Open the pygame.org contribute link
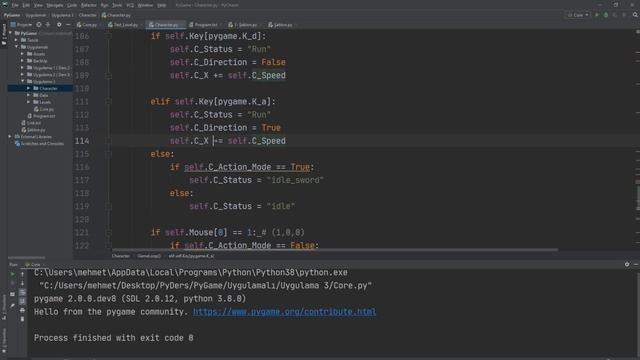640x360 pixels. pyautogui.click(x=284, y=312)
